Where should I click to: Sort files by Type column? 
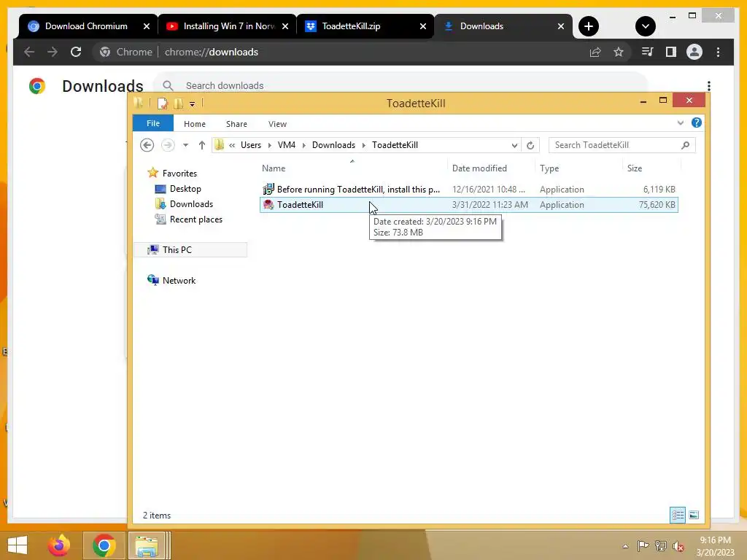tap(549, 168)
